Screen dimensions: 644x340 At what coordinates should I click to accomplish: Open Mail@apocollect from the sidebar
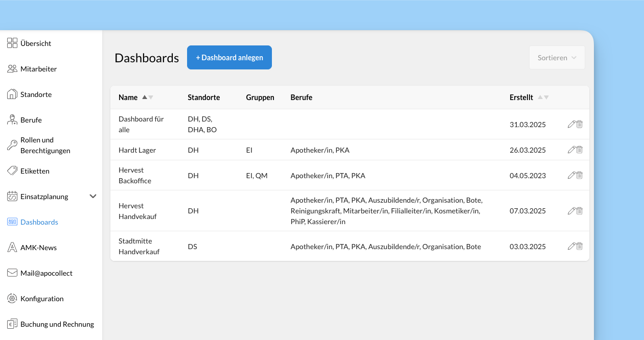coord(46,273)
